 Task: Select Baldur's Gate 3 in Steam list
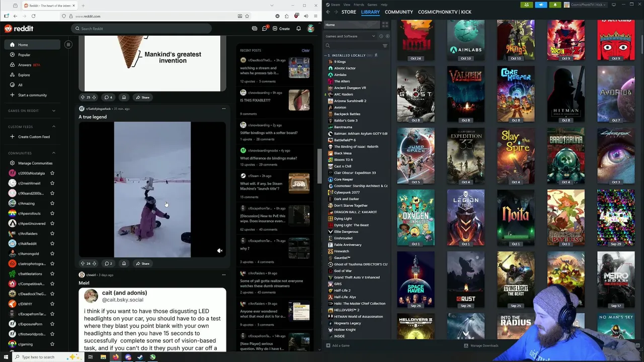346,120
